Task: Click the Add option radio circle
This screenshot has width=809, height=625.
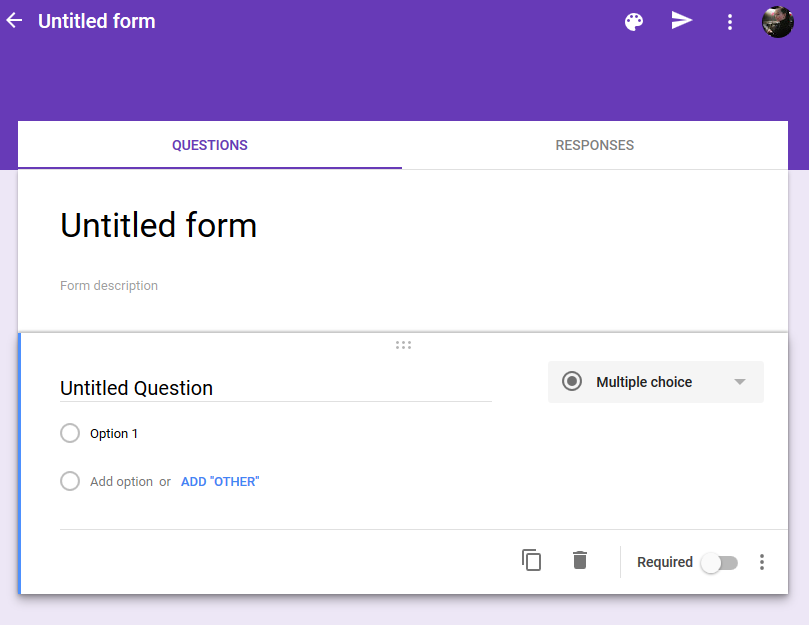Action: (70, 481)
